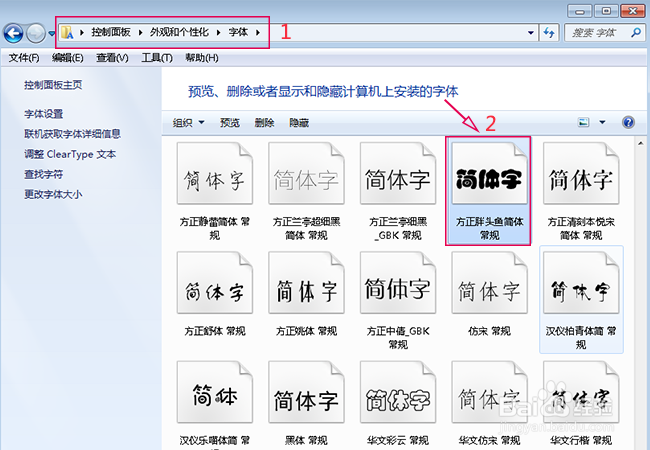Open 更改字体大小 sidebar link
This screenshot has width=650, height=450.
(53, 194)
